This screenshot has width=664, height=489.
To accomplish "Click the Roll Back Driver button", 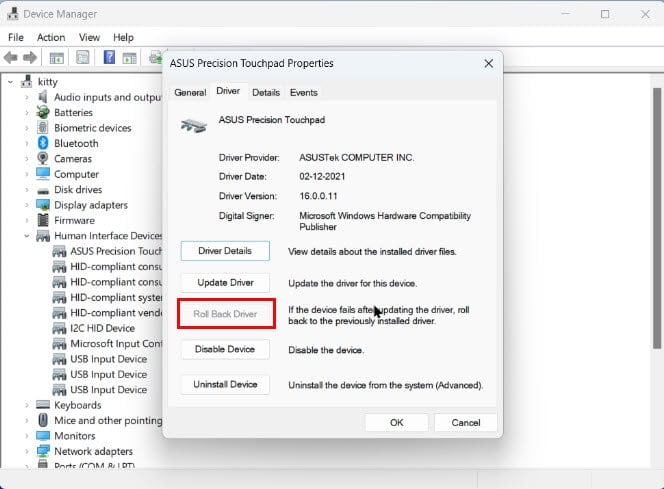I will click(x=225, y=314).
